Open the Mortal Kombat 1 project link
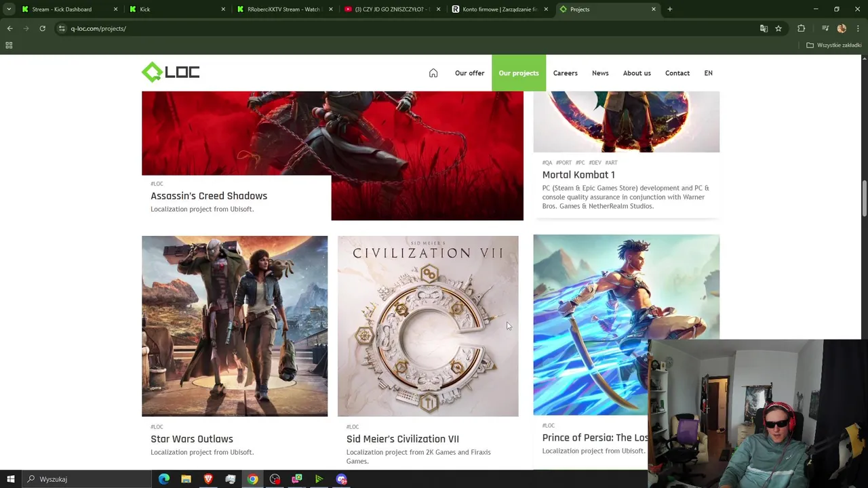868x488 pixels. [578, 175]
